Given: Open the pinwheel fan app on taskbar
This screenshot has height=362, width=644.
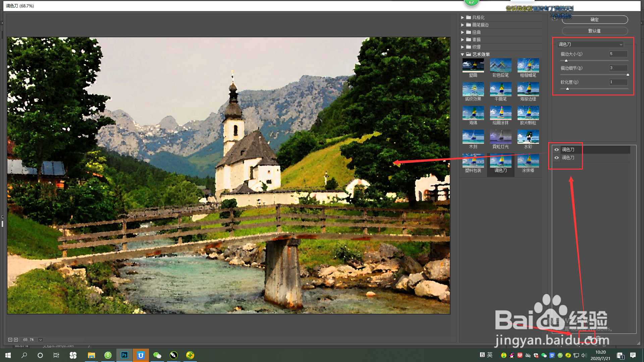Looking at the screenshot, I should click(x=73, y=355).
